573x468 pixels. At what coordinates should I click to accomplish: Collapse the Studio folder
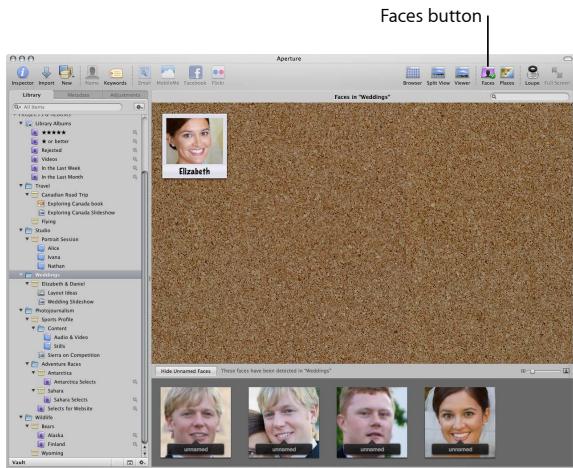tap(21, 230)
